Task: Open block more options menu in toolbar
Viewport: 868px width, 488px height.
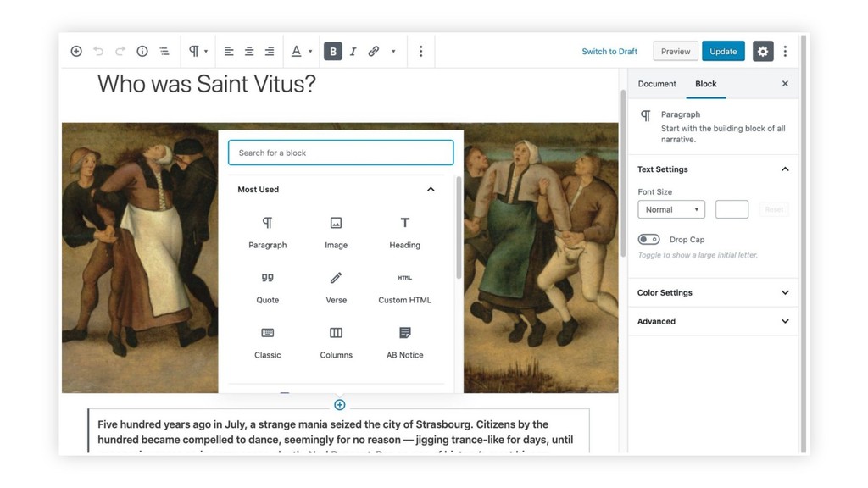Action: (420, 51)
